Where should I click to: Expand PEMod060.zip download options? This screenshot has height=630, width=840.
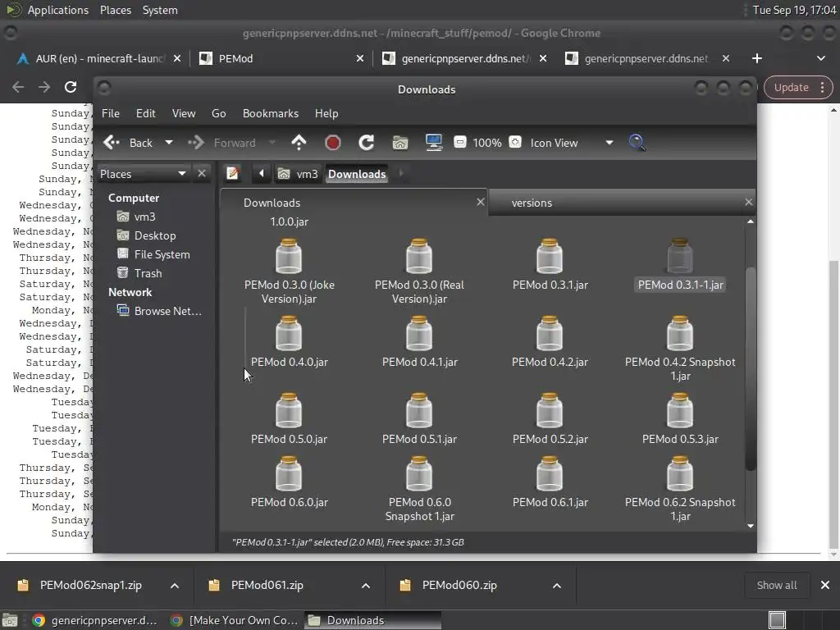coord(557,586)
